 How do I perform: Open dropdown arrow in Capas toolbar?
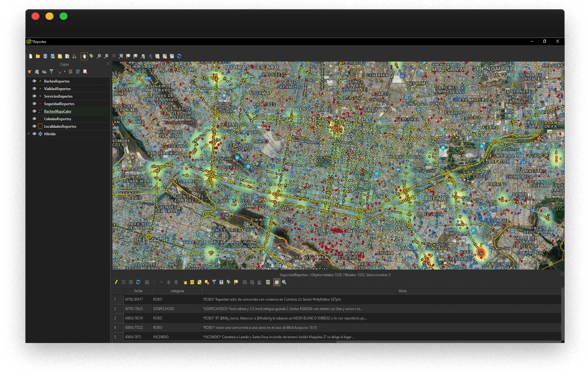(x=65, y=72)
